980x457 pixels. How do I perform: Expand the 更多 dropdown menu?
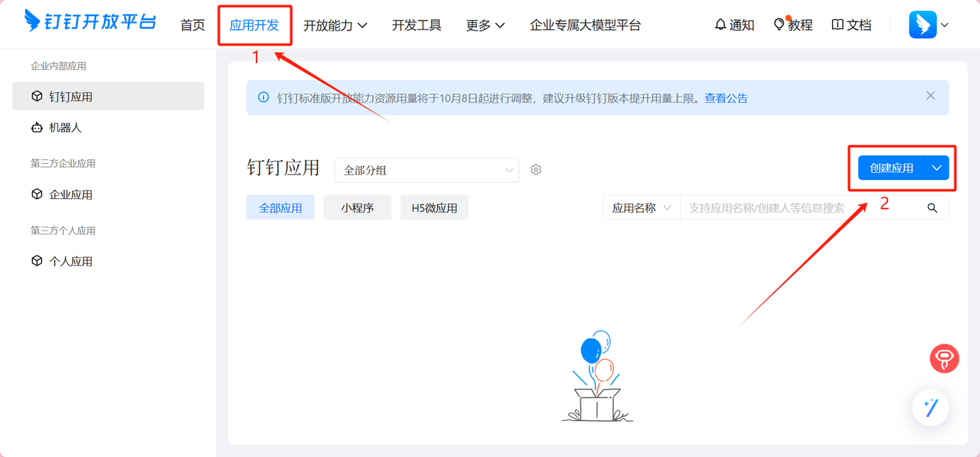click(485, 25)
